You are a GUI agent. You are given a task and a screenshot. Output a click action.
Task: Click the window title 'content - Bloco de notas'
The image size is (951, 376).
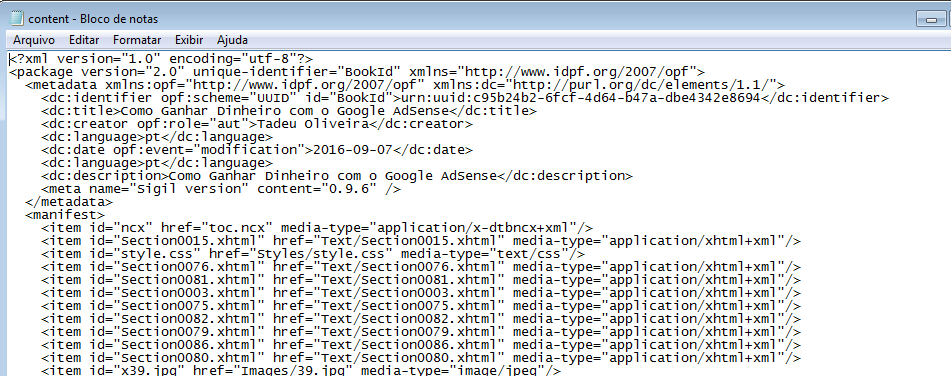[93, 19]
